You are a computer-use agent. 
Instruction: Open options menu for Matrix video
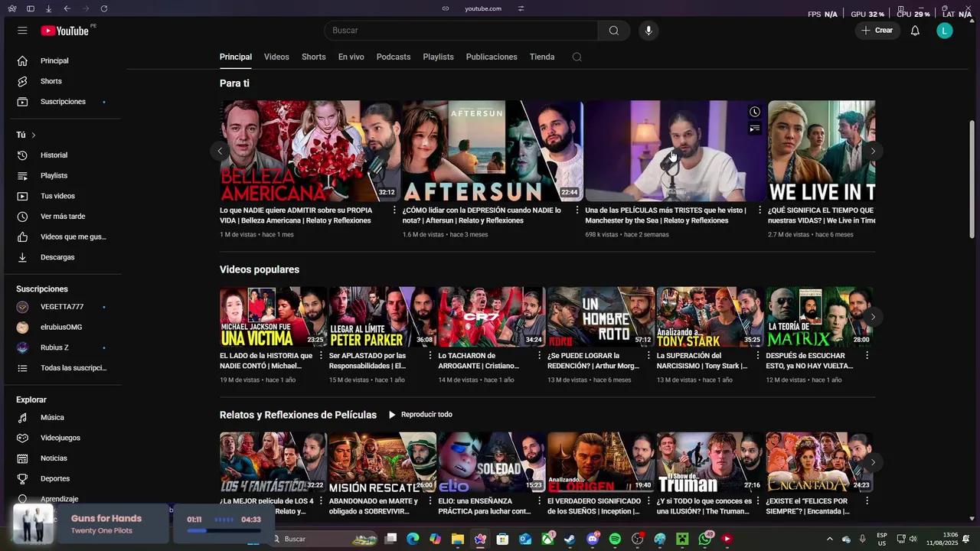click(867, 355)
